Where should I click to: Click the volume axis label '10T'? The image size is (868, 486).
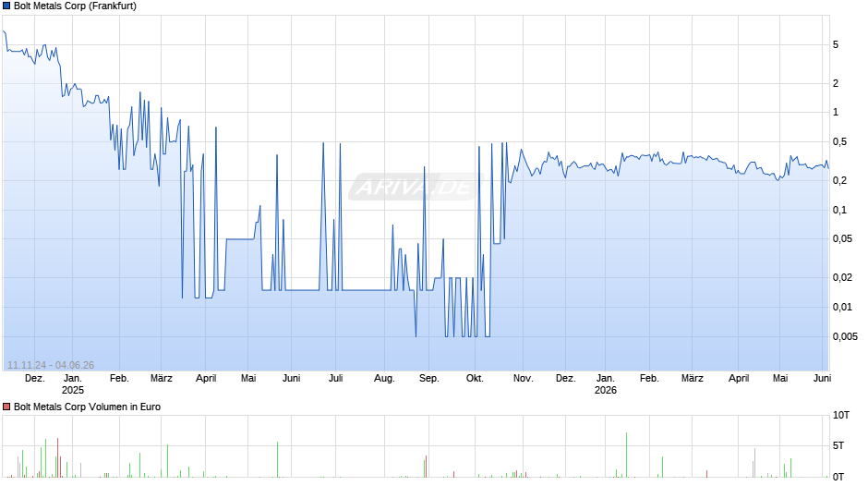click(840, 415)
